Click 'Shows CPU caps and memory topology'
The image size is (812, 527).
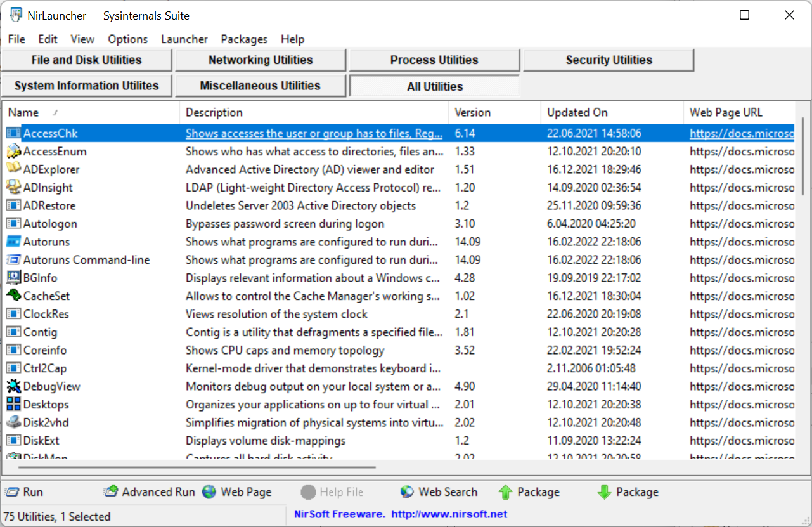(285, 350)
